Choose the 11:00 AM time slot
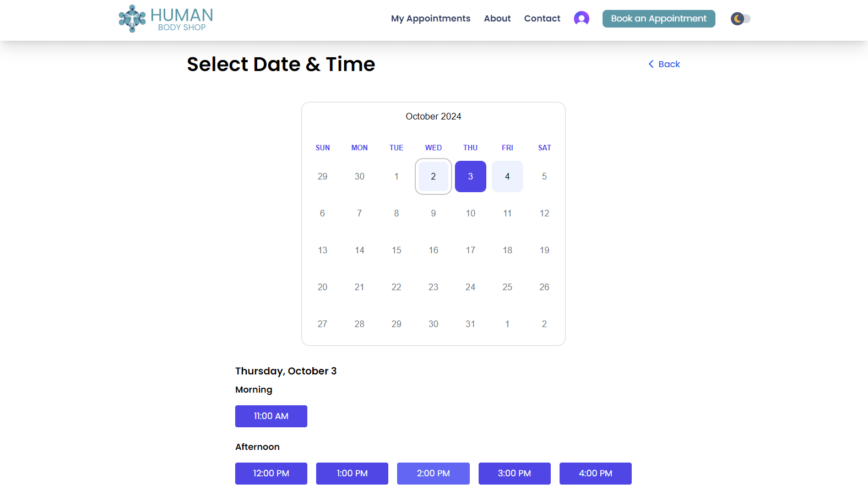The width and height of the screenshot is (868, 500). click(x=271, y=416)
